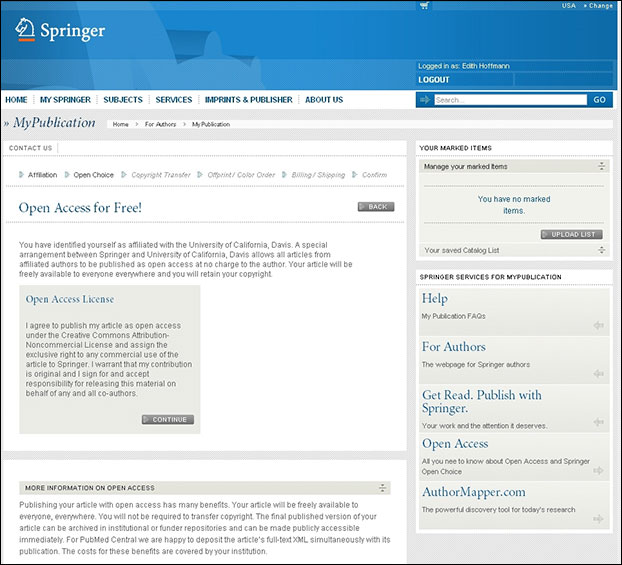Open Get Read. Publish with Springer.
This screenshot has height=565, width=622.
point(482,401)
